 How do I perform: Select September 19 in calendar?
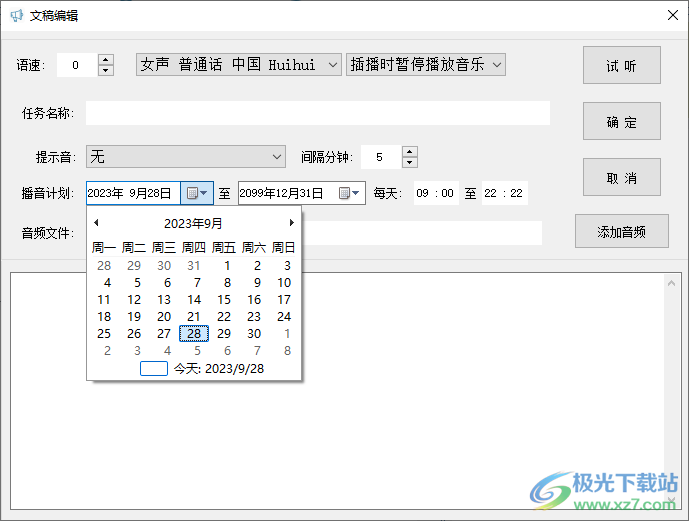pos(134,317)
